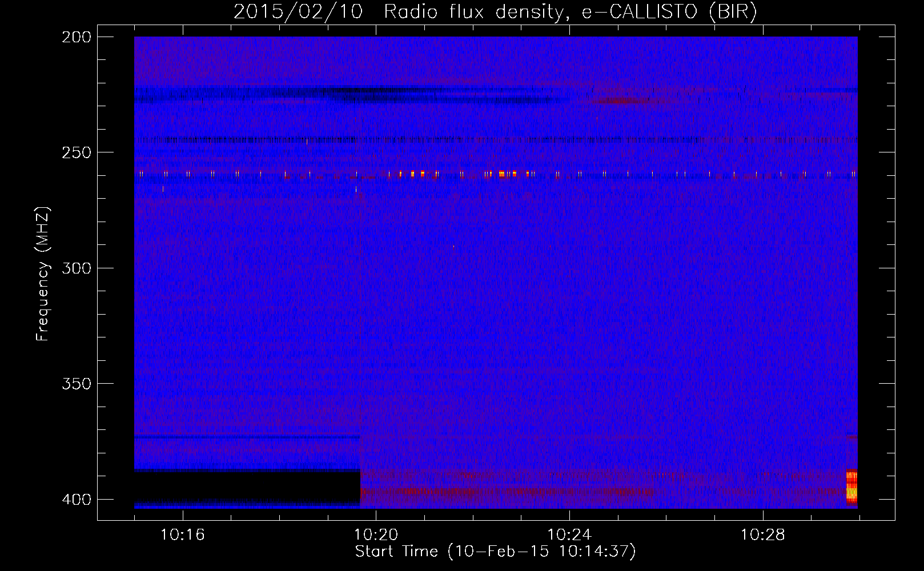
Task: Click the 10:20 time tick label
Action: coord(376,535)
